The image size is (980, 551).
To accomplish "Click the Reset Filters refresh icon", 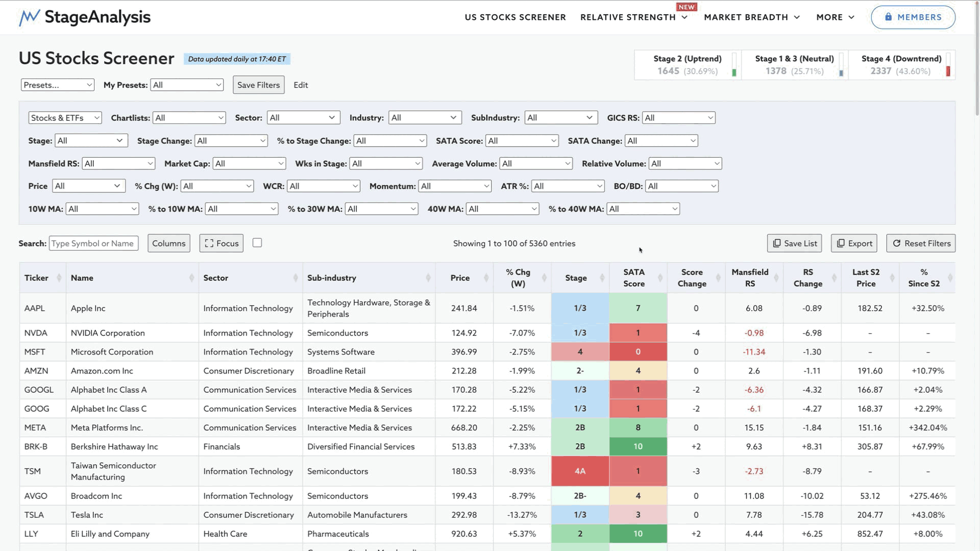I will click(x=896, y=243).
